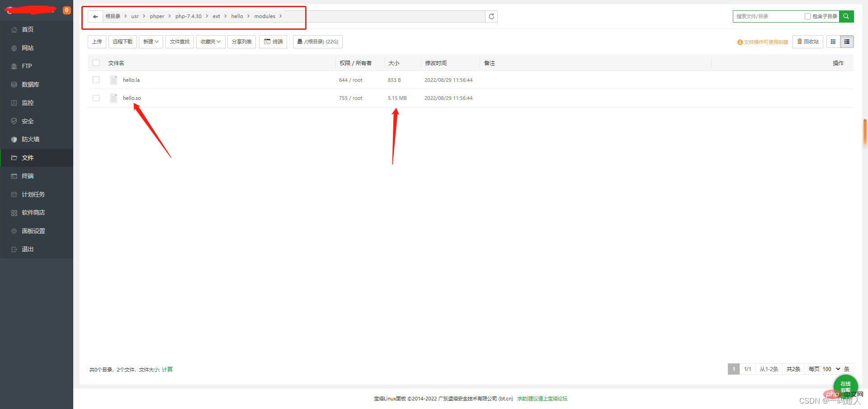Select all files with header checkbox
The height and width of the screenshot is (409, 868).
pos(96,63)
